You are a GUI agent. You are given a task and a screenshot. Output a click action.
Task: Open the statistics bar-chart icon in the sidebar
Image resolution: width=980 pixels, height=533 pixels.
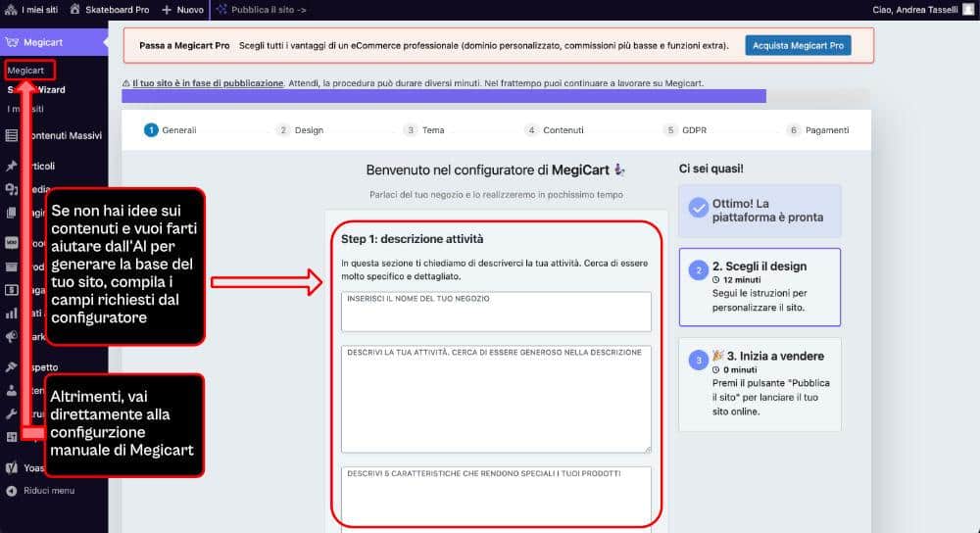[11, 314]
